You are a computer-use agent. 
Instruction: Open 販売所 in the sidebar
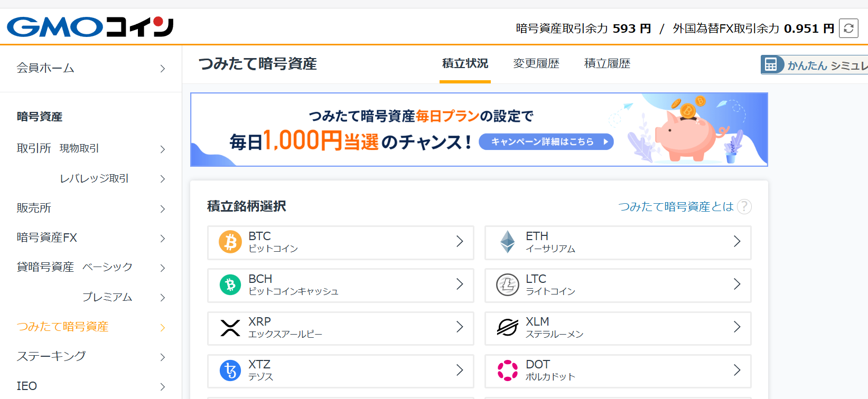click(34, 208)
